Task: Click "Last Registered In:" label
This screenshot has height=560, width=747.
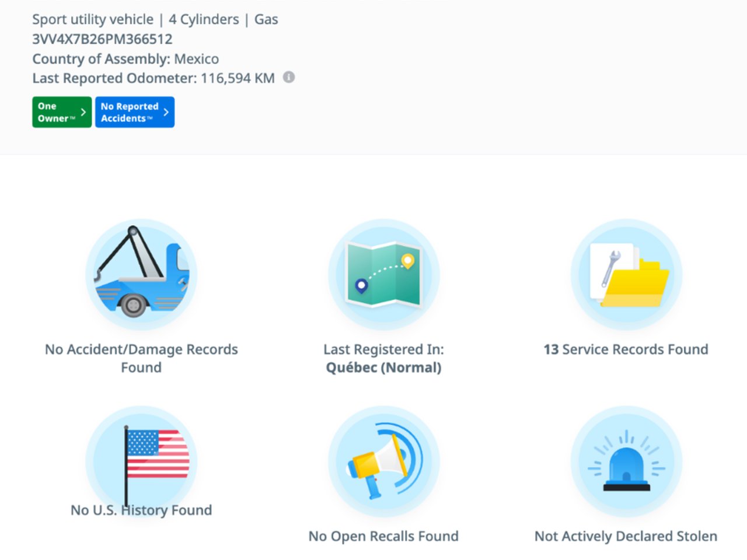Action: coord(383,349)
